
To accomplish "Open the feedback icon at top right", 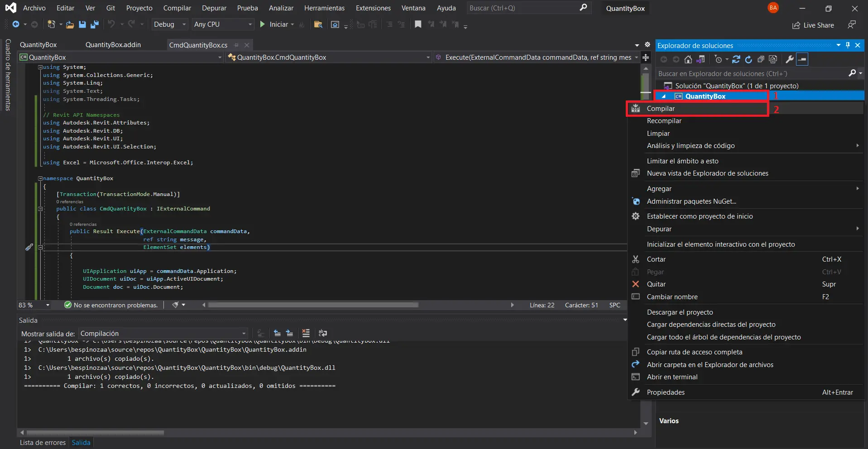I will coord(852,24).
